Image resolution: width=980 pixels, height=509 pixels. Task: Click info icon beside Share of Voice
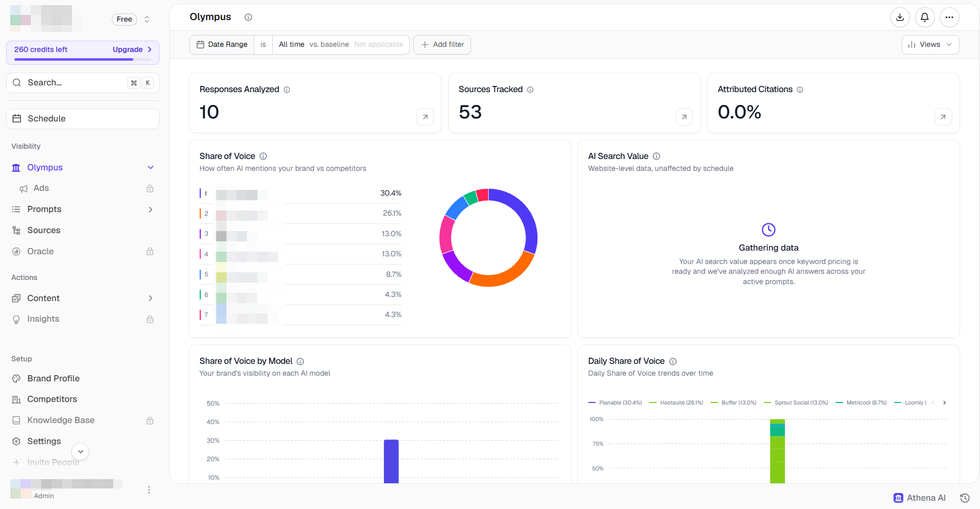point(263,156)
